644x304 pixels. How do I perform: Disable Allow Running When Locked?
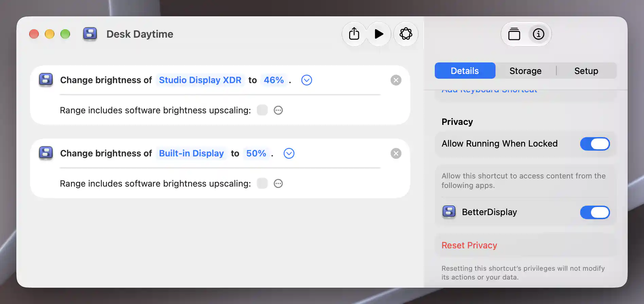[595, 144]
